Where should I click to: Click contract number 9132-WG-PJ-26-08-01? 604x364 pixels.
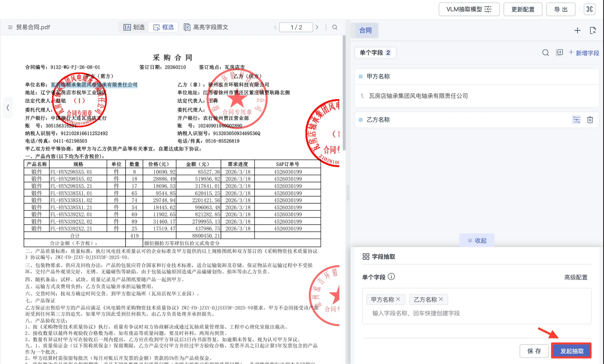click(75, 67)
